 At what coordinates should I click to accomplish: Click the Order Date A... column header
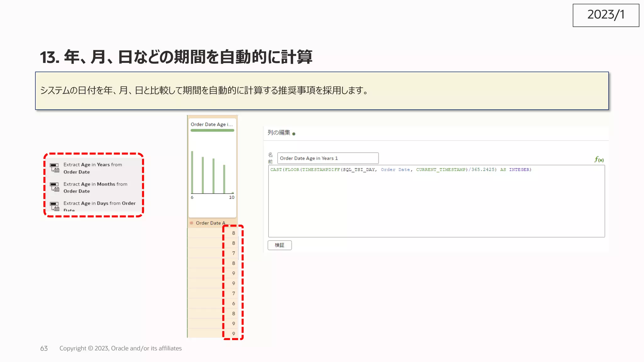pos(213,223)
